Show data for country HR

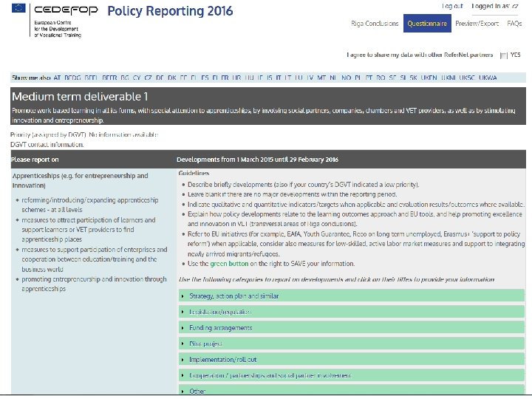pos(237,78)
